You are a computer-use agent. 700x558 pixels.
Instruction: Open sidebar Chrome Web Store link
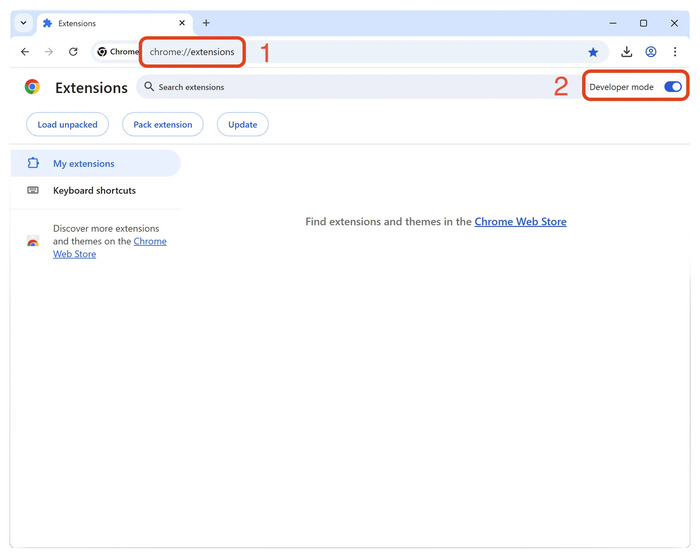point(110,248)
